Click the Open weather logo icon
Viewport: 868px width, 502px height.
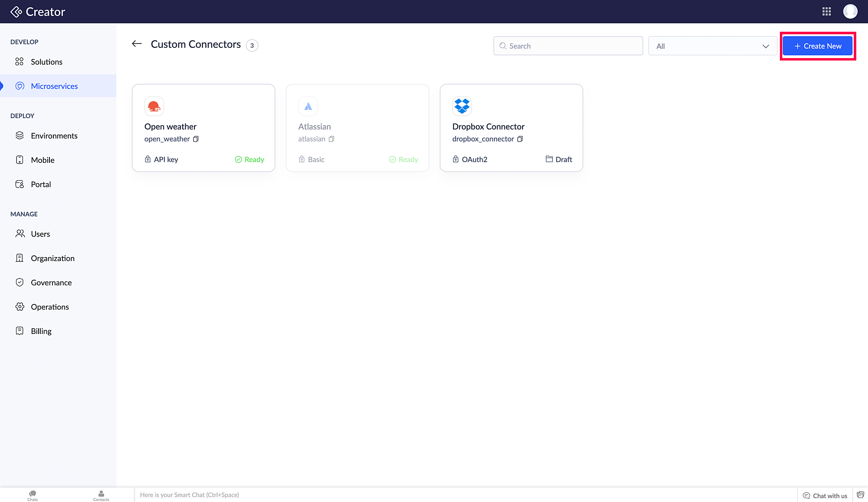(154, 106)
